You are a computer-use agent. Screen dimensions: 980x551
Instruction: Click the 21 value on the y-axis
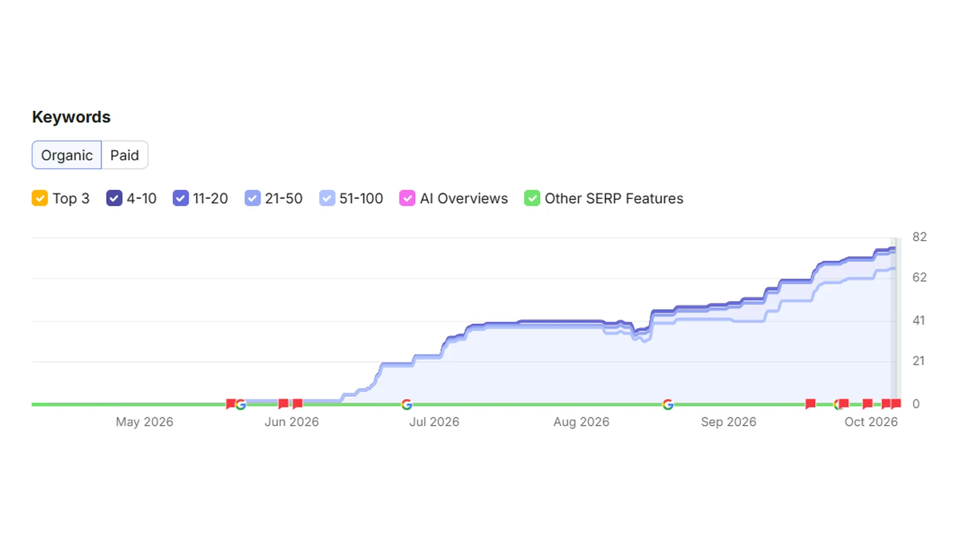pyautogui.click(x=919, y=361)
